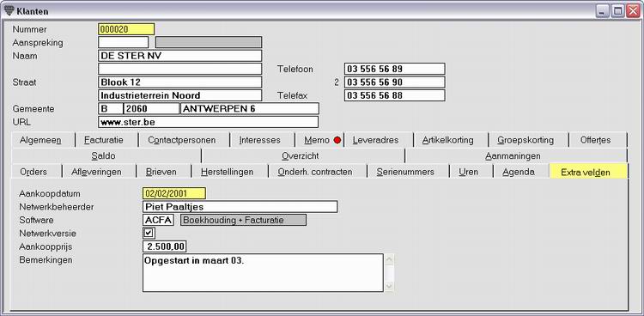Click the Klanten window title icon
This screenshot has height=316, width=644.
[9, 11]
